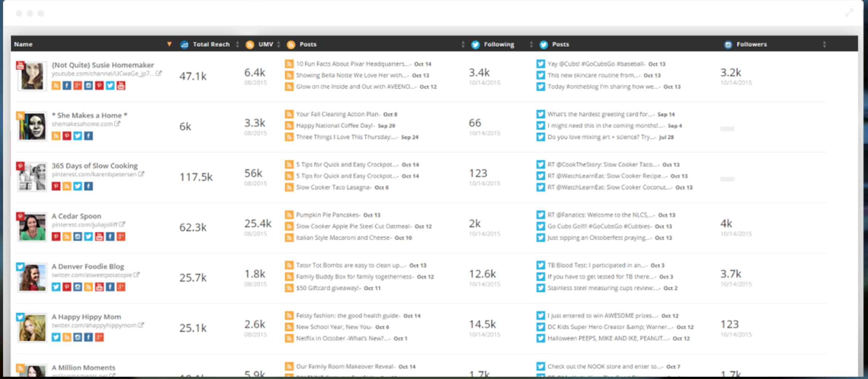Open post '$50 Giftcard giveaway!'
Viewport: 868px width, 379px height.
click(x=328, y=288)
